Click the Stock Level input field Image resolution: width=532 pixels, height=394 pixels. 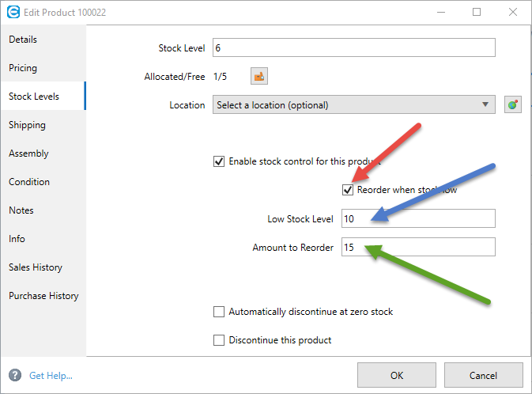coord(353,47)
